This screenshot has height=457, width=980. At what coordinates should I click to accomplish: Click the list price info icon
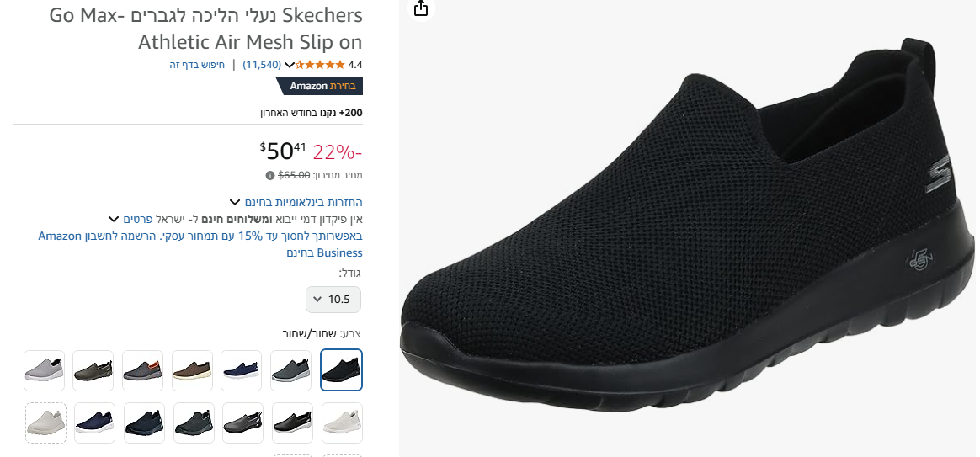click(x=270, y=175)
